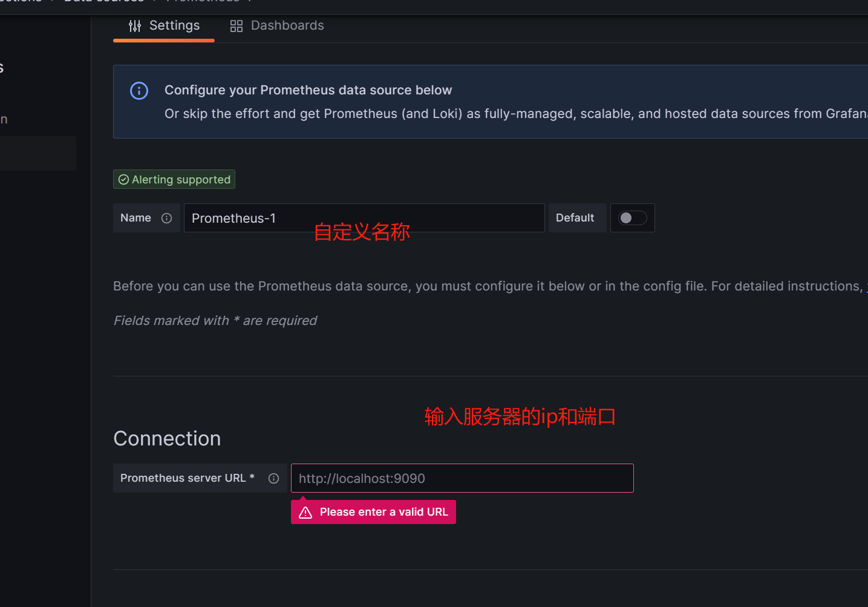Click the Dashboards grid icon

(x=237, y=26)
